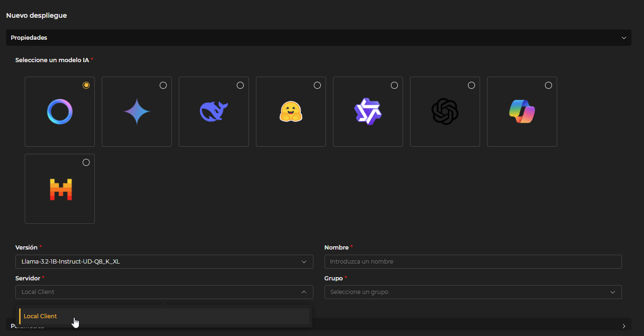
Task: Select the Meta AI ring logo card
Action: click(60, 112)
